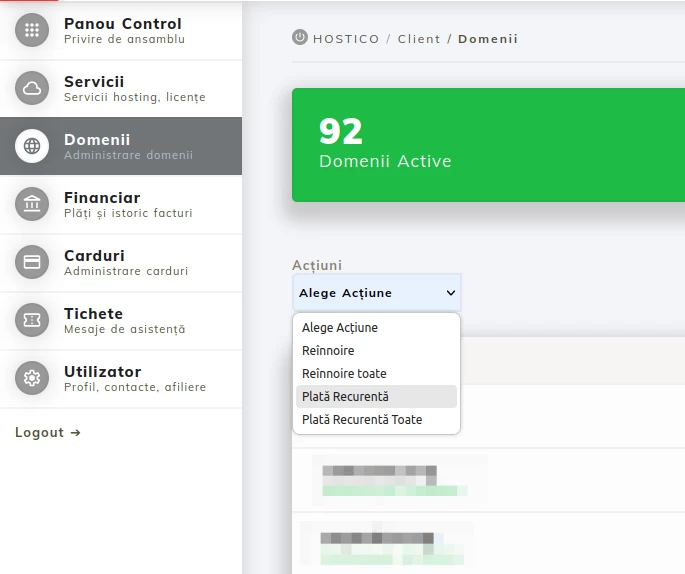Choose Reînnoire toate option

(344, 374)
